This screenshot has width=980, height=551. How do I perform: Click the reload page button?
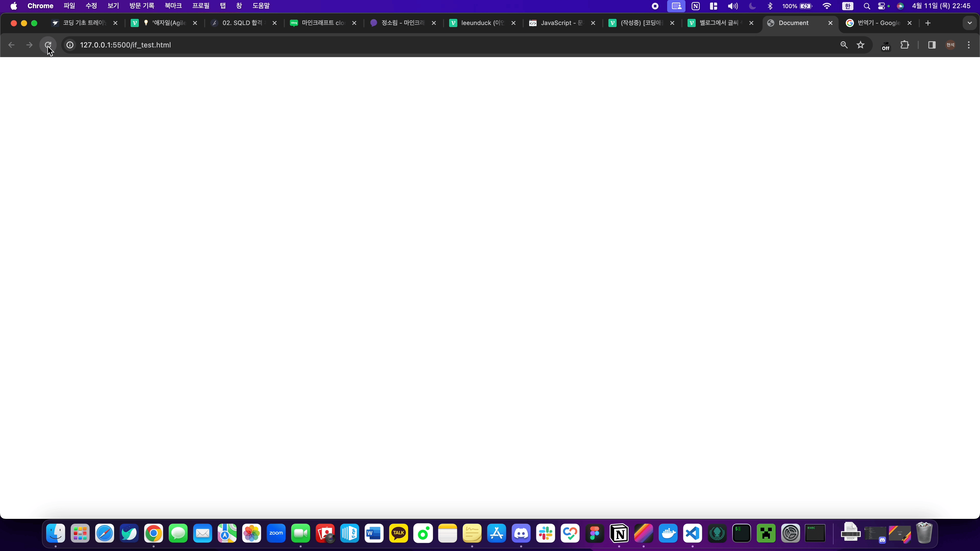point(48,45)
